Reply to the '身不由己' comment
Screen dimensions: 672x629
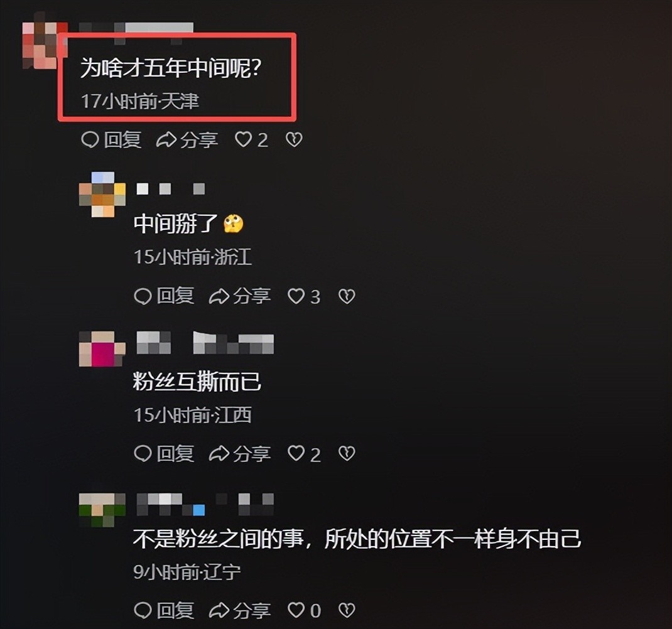pyautogui.click(x=164, y=610)
